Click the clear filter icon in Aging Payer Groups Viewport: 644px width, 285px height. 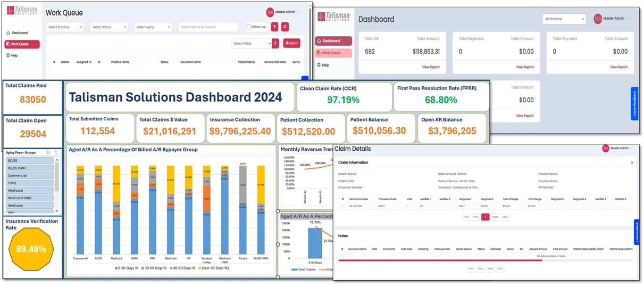[56, 152]
